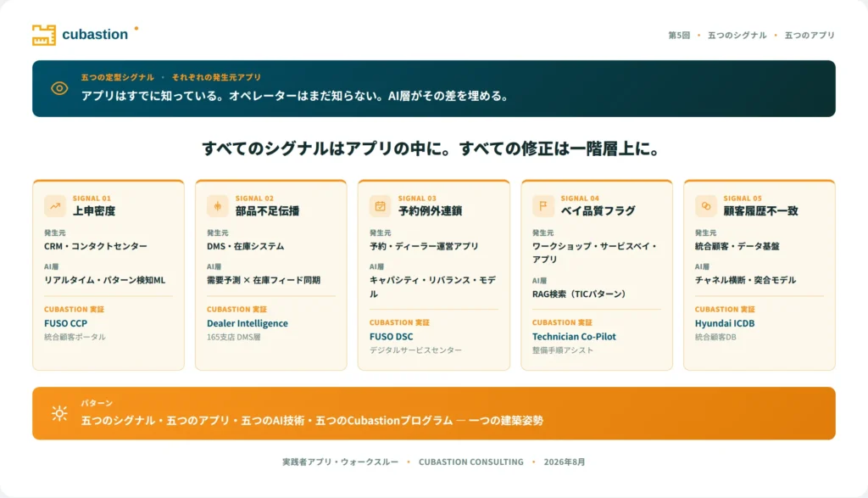
Task: Open the FUSO DSC program link
Action: pos(391,336)
